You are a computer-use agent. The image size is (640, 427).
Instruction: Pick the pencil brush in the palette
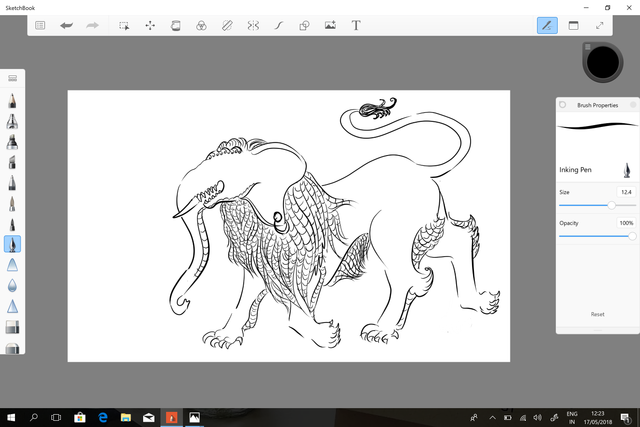13,101
